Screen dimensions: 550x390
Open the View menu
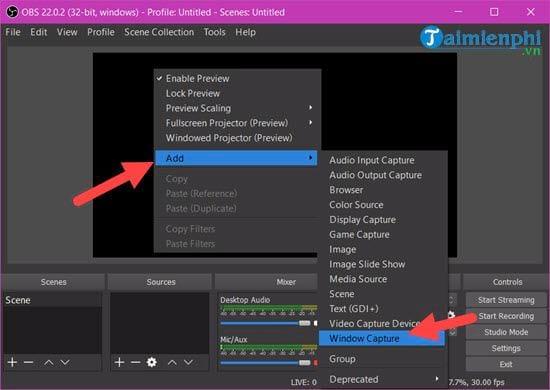tap(67, 32)
